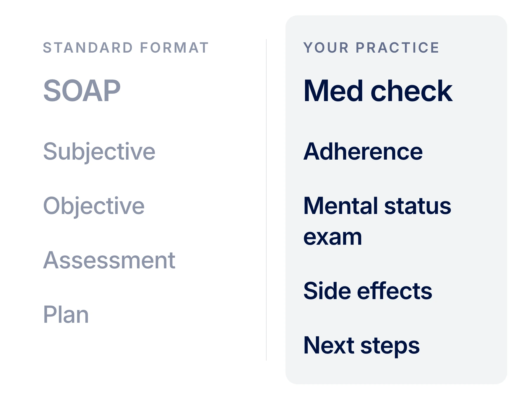Click the word 'steps' in the card
The width and height of the screenshot is (532, 399).
click(x=390, y=346)
